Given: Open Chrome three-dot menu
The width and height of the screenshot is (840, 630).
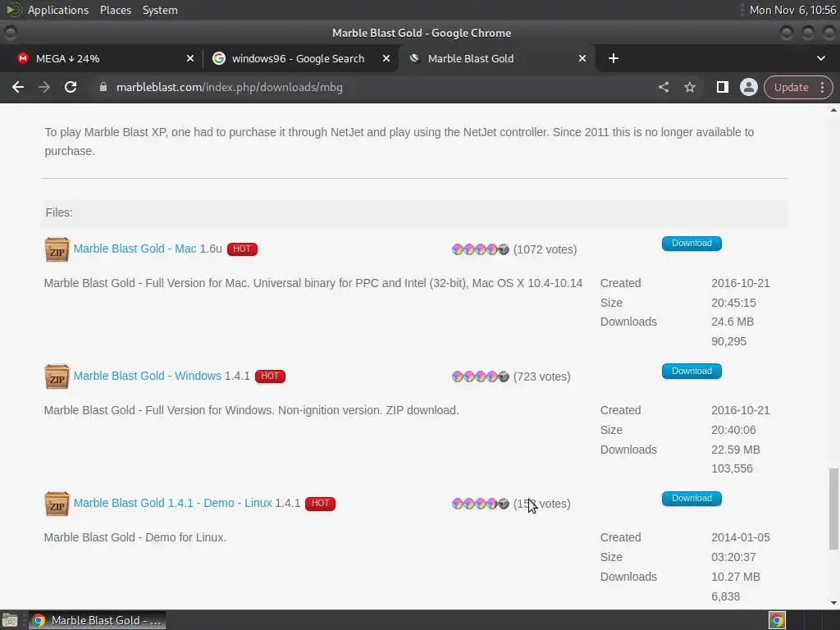Looking at the screenshot, I should 822,87.
